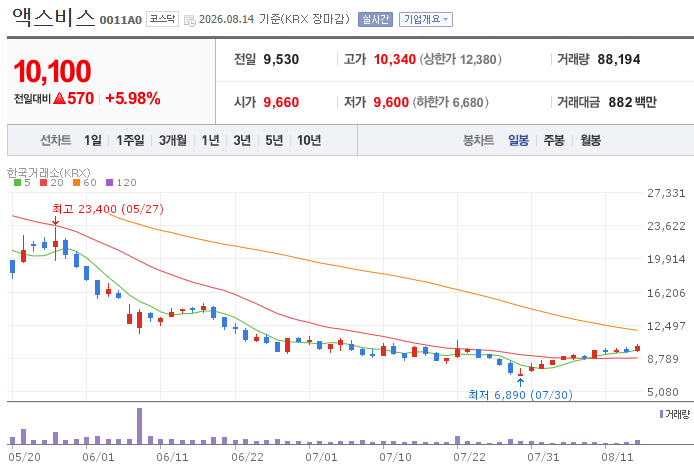Open the 기업개요 dropdown
The height and width of the screenshot is (469, 694).
pos(426,19)
